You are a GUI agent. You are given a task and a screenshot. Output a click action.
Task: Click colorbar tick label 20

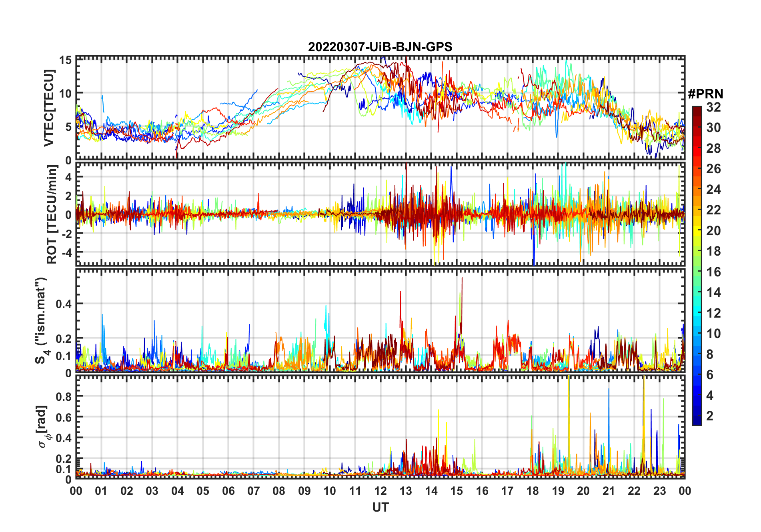point(713,231)
